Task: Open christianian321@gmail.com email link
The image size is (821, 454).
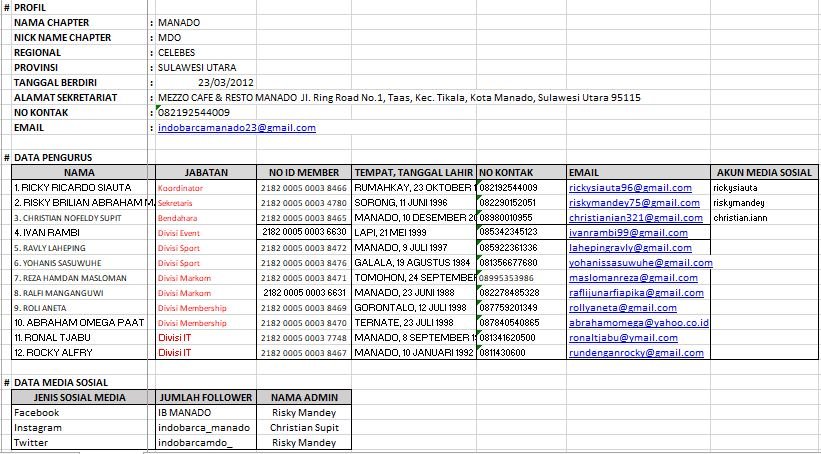Action: [x=636, y=218]
